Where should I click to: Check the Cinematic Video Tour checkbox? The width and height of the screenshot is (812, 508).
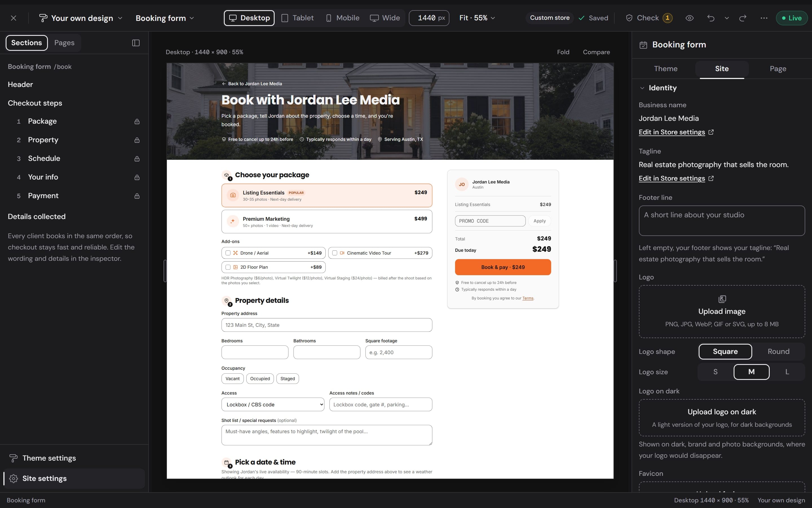coord(335,253)
